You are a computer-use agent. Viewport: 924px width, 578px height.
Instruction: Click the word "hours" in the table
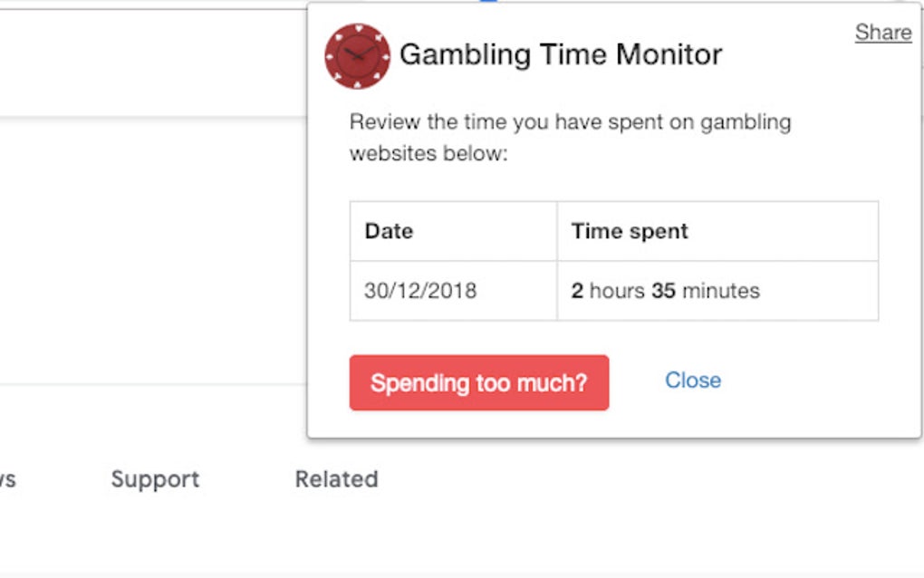[617, 291]
